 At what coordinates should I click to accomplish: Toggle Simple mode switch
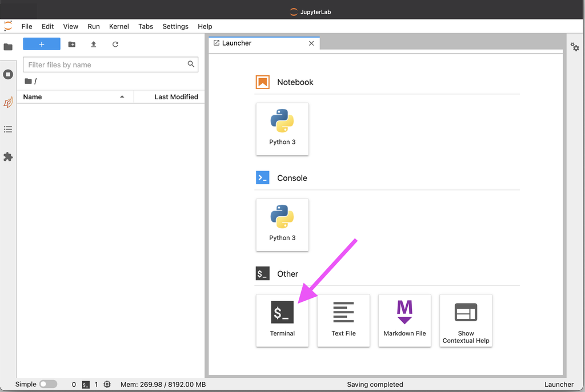(48, 385)
